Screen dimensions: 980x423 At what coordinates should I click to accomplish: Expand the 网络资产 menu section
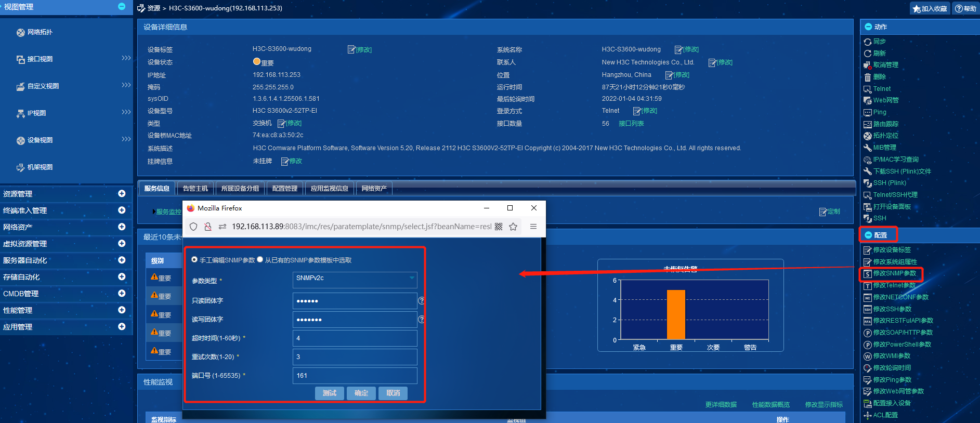point(122,227)
